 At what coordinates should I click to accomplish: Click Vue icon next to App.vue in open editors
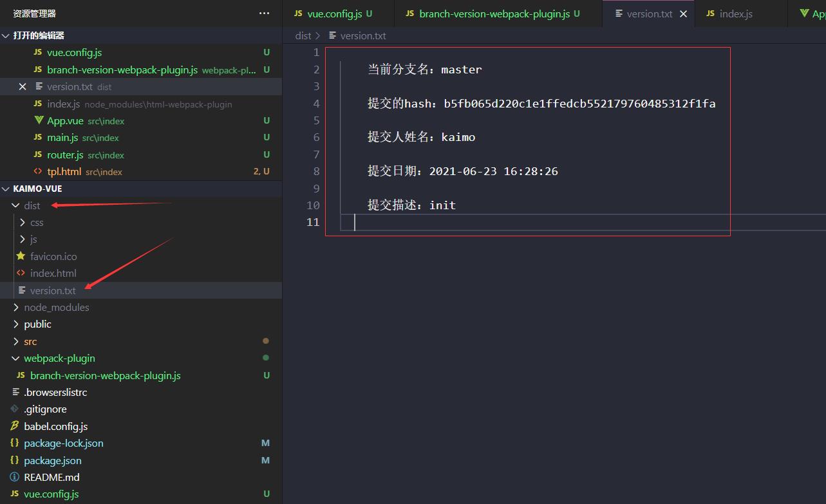tap(37, 120)
